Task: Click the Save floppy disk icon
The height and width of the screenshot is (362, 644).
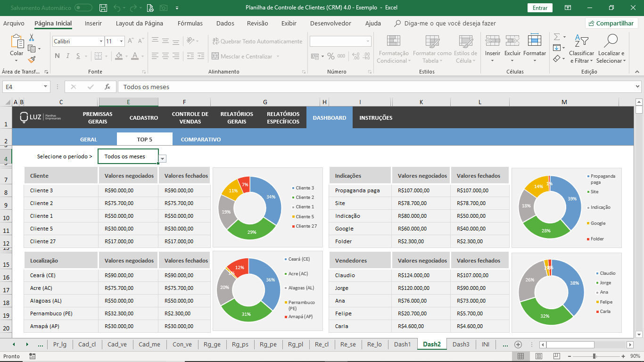Action: point(103,8)
